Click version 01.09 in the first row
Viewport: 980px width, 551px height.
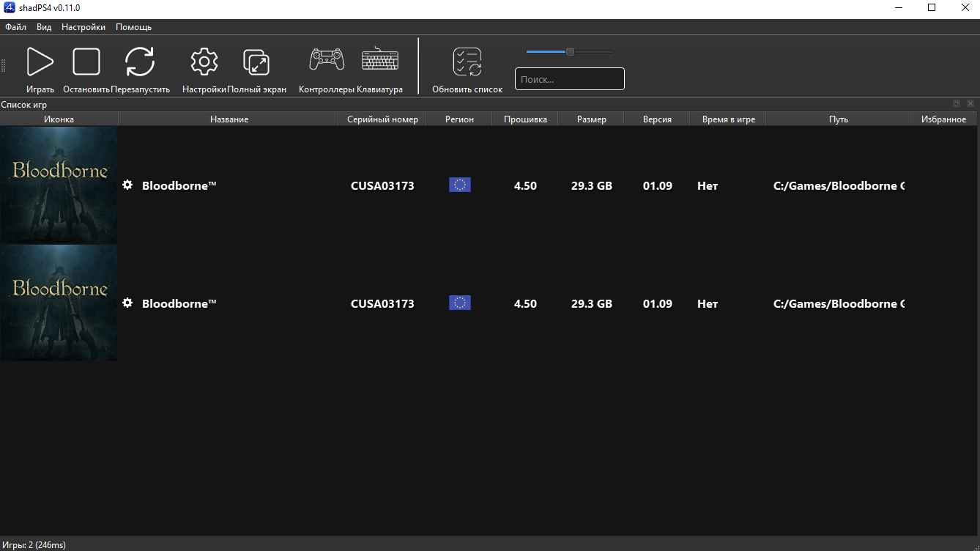coord(658,185)
